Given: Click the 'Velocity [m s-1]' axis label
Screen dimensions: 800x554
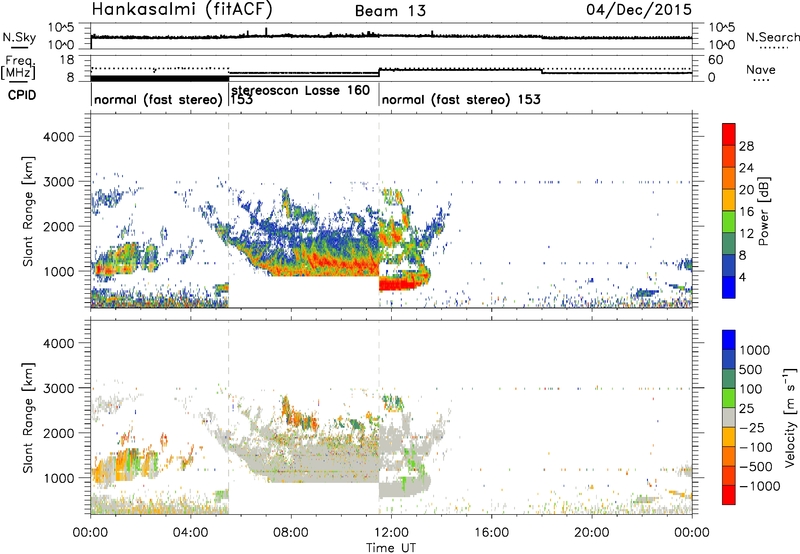Looking at the screenshot, I should 790,417.
